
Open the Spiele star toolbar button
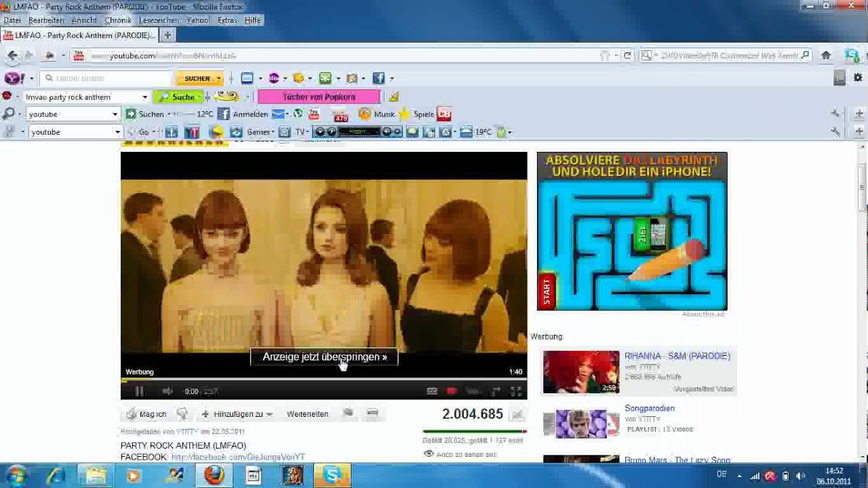tap(416, 114)
